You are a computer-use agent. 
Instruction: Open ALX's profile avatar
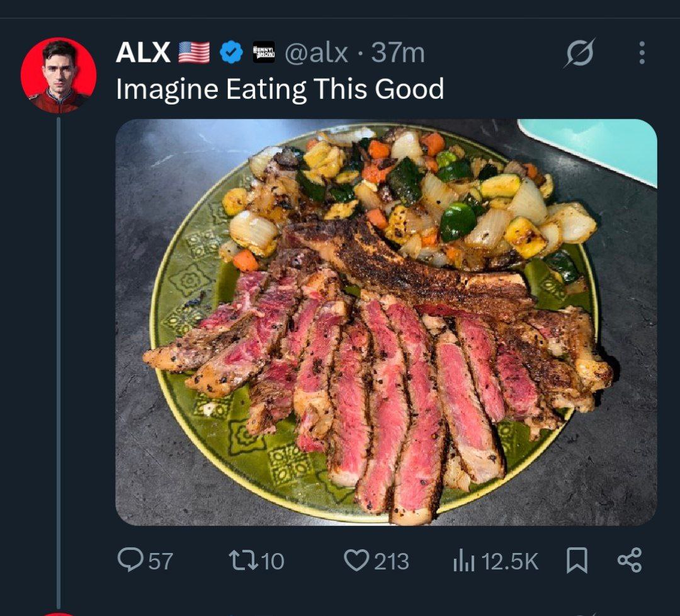tap(59, 76)
